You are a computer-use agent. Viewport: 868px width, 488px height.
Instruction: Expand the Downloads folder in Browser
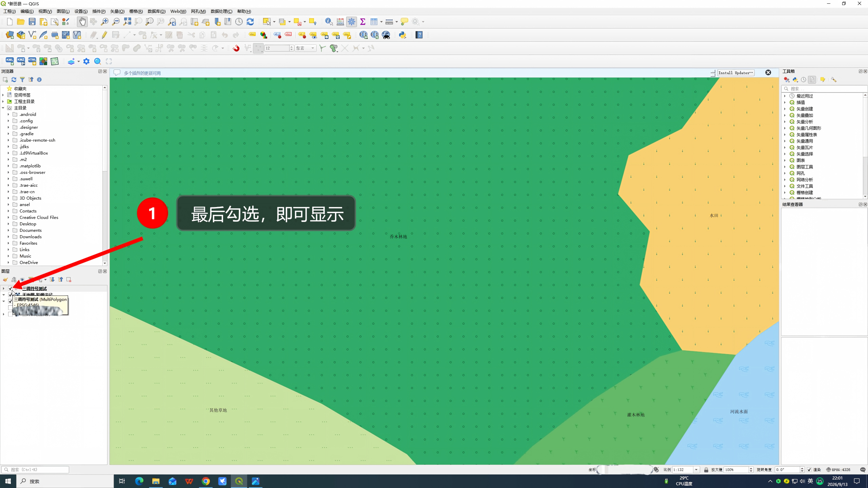point(8,237)
